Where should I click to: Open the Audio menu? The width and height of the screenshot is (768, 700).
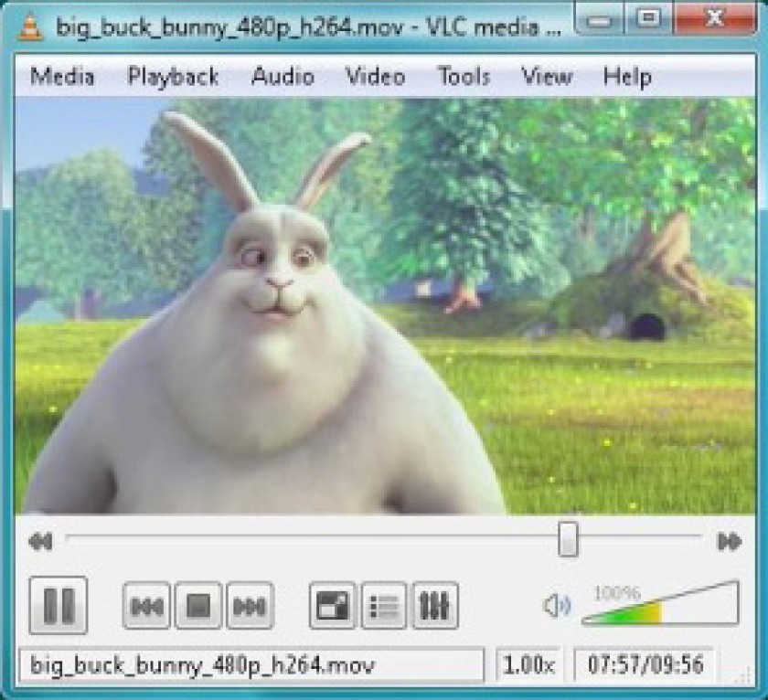point(283,77)
